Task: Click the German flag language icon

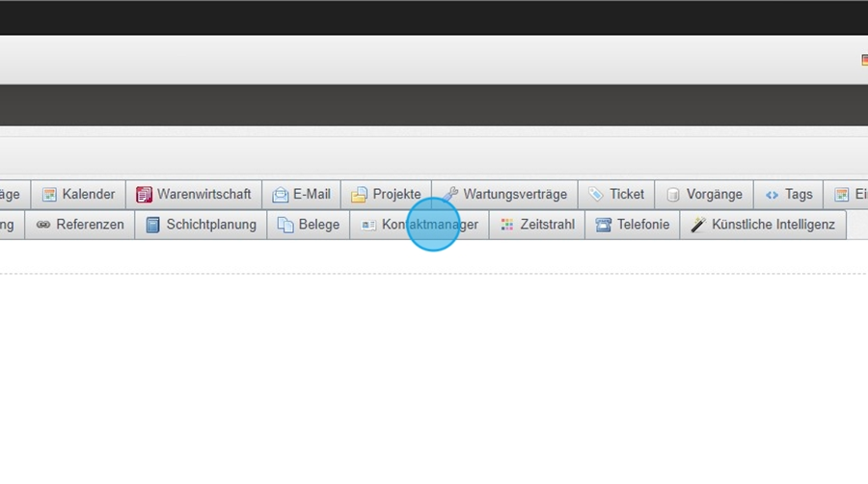Action: pos(863,60)
